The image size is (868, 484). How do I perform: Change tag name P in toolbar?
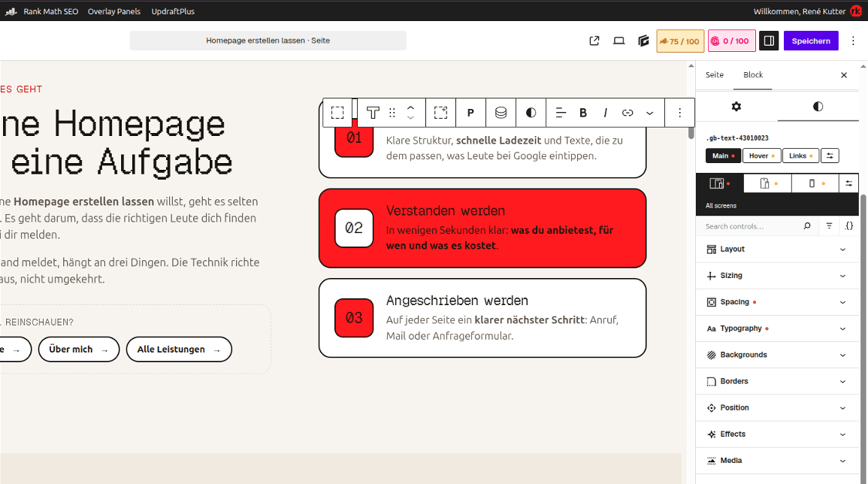[x=470, y=113]
